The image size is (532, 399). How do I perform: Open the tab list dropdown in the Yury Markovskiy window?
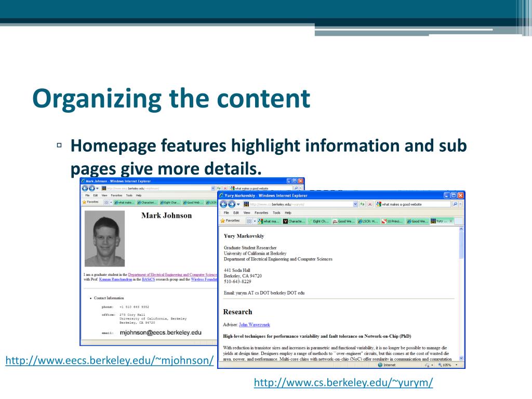[x=255, y=221]
